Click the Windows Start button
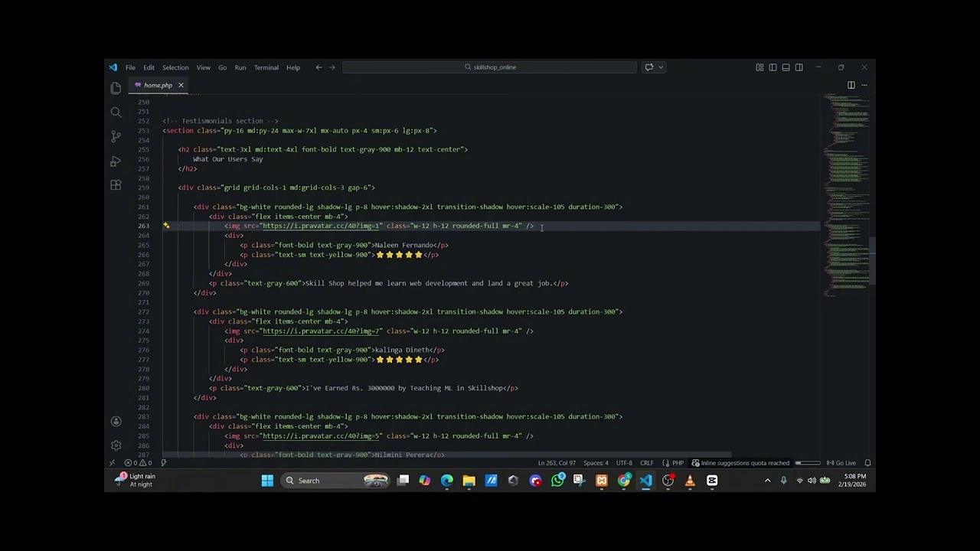Screen dimensions: 980x551 tap(267, 481)
